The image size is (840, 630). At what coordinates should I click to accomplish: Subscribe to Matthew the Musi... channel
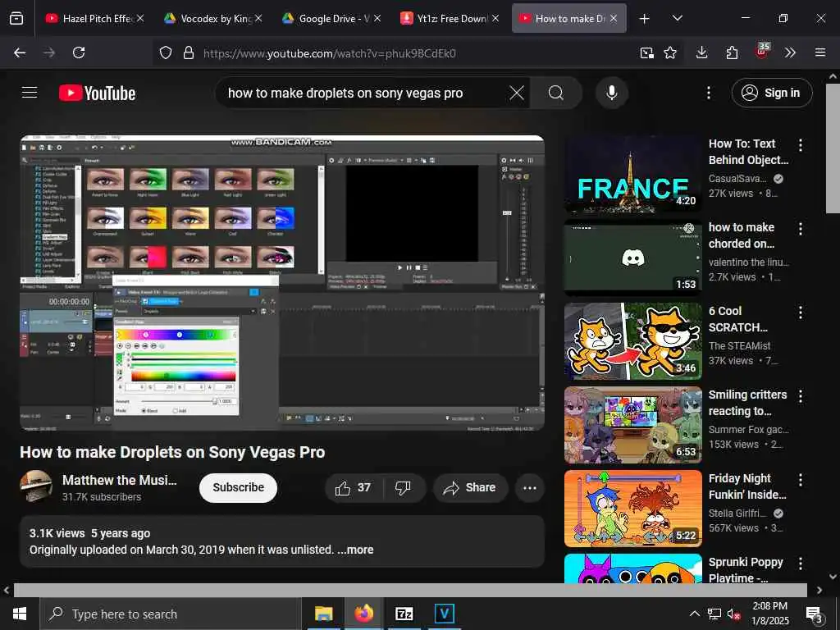click(x=238, y=487)
